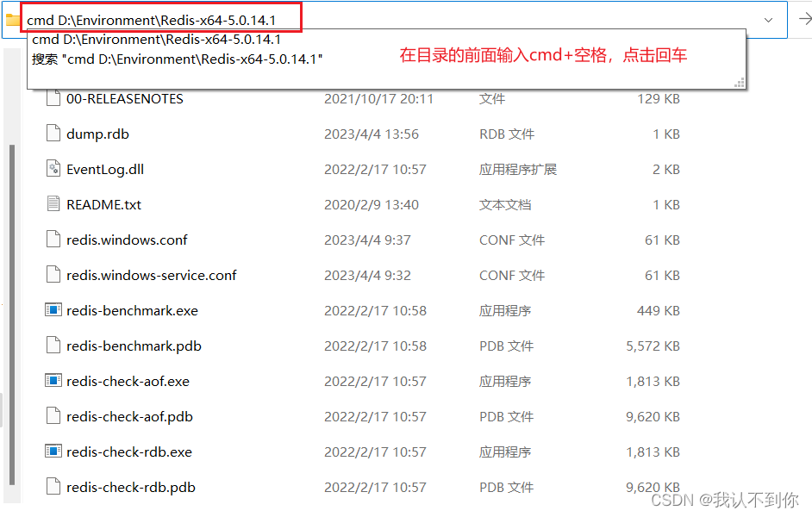Select the redis.windows.conf file name
The height and width of the screenshot is (517, 812).
tap(127, 240)
